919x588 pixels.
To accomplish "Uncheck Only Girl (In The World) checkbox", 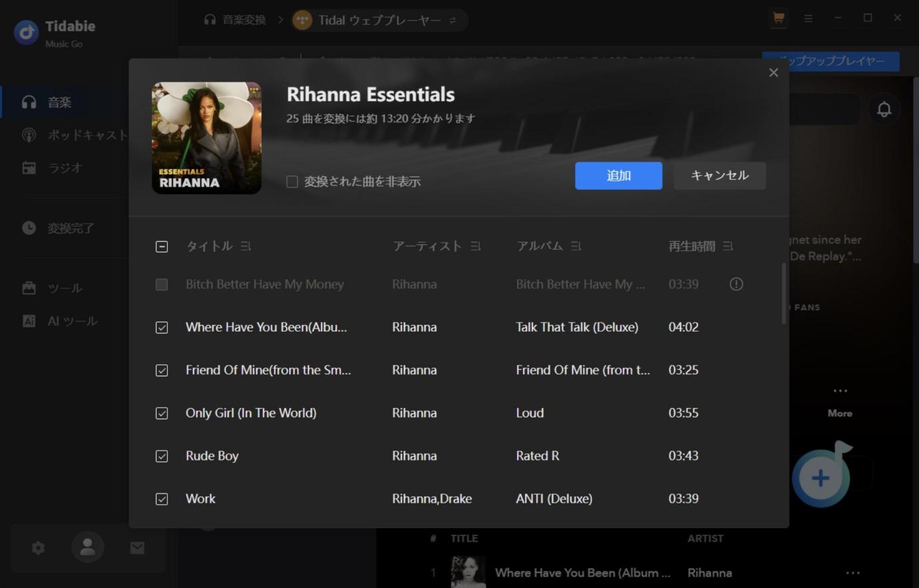I will (161, 414).
